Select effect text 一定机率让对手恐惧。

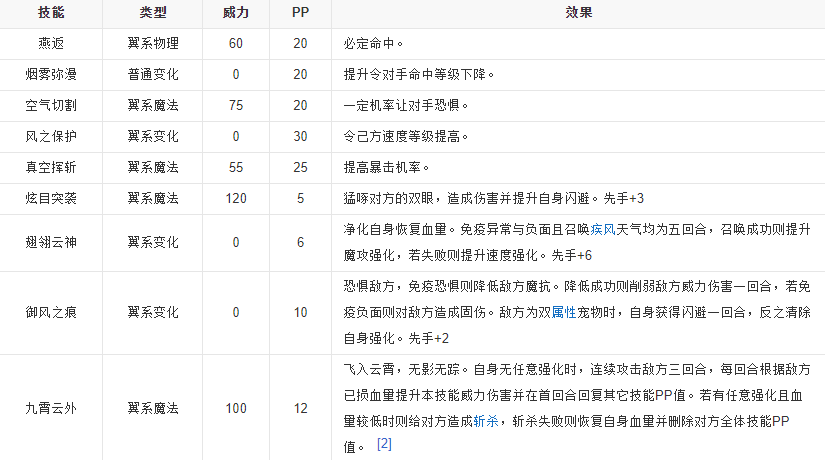click(406, 105)
